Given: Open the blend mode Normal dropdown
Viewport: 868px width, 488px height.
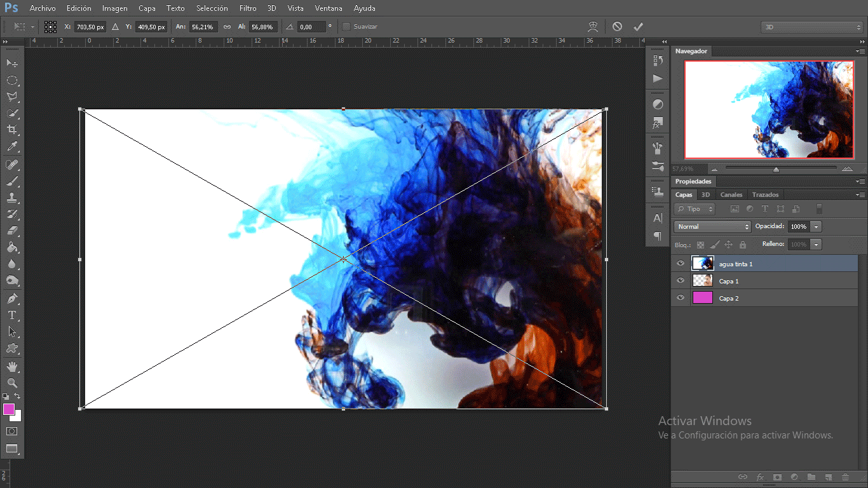Looking at the screenshot, I should tap(712, 226).
